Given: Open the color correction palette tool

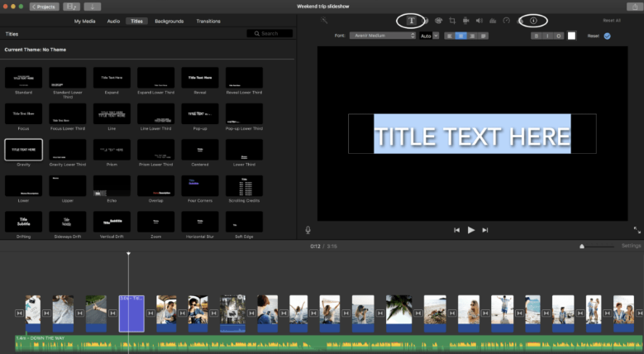Looking at the screenshot, I should tap(439, 21).
